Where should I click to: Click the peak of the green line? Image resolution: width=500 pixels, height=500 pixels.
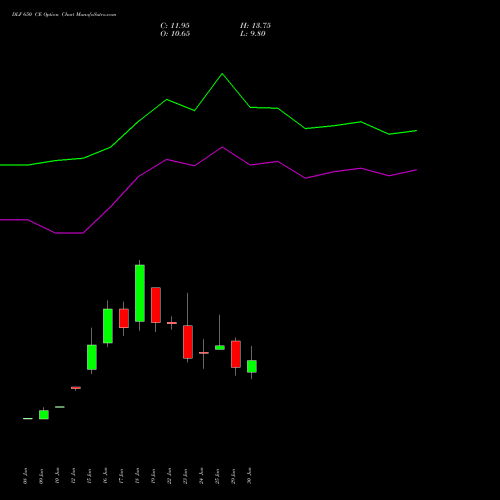[x=222, y=74]
